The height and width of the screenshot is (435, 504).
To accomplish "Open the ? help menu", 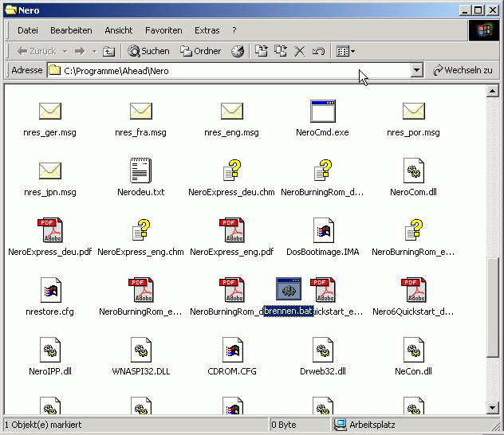I will coord(234,30).
